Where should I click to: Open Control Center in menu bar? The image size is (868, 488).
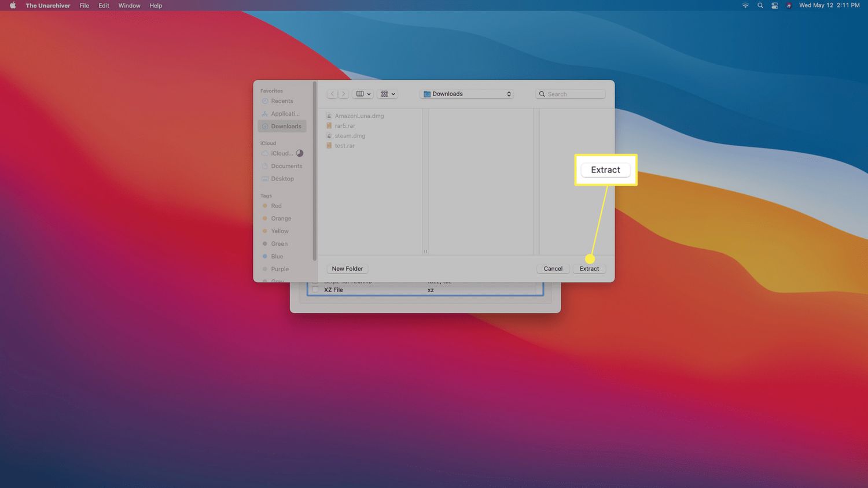coord(774,6)
